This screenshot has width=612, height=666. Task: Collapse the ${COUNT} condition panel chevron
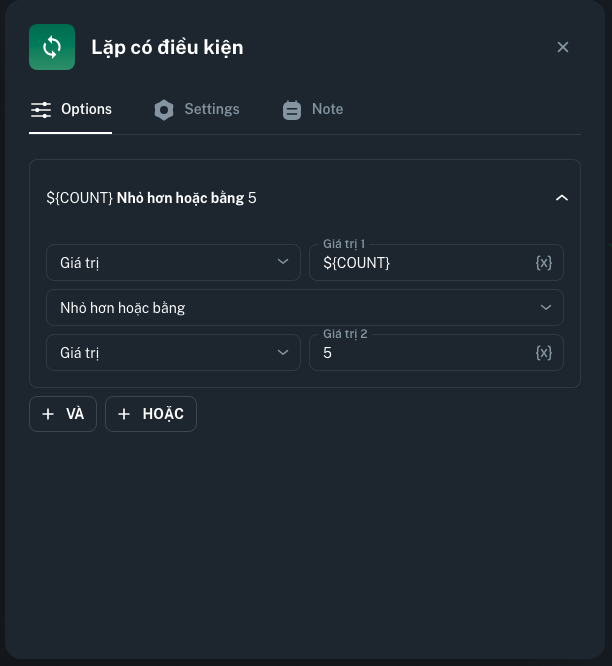562,198
